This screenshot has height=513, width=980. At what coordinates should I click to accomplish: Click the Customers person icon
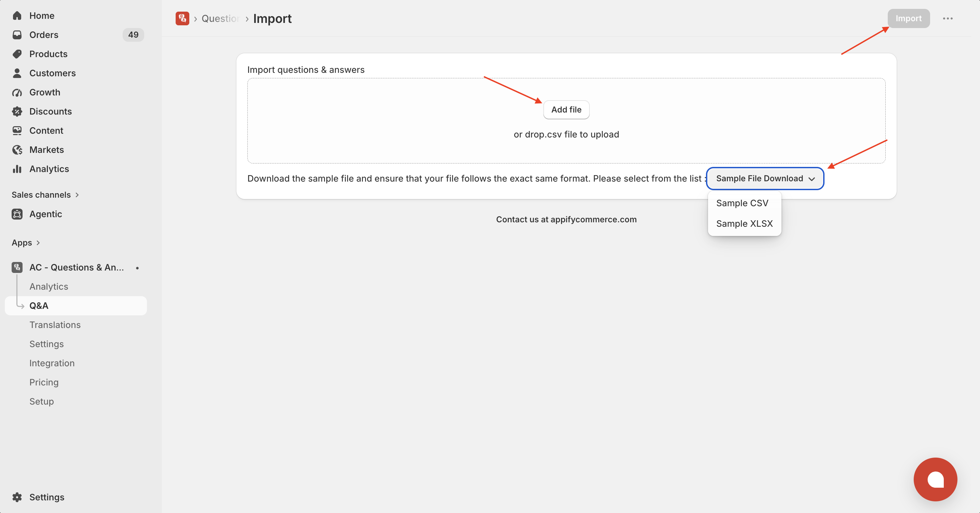(x=17, y=73)
